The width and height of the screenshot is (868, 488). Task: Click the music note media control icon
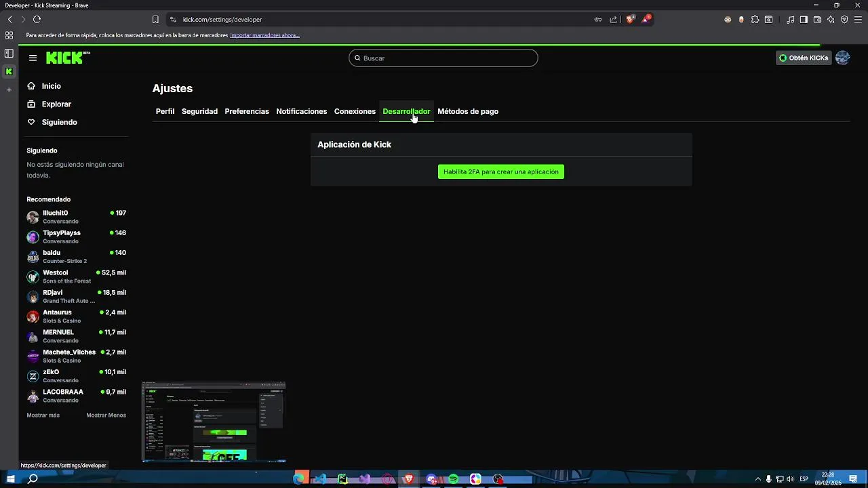pyautogui.click(x=790, y=20)
